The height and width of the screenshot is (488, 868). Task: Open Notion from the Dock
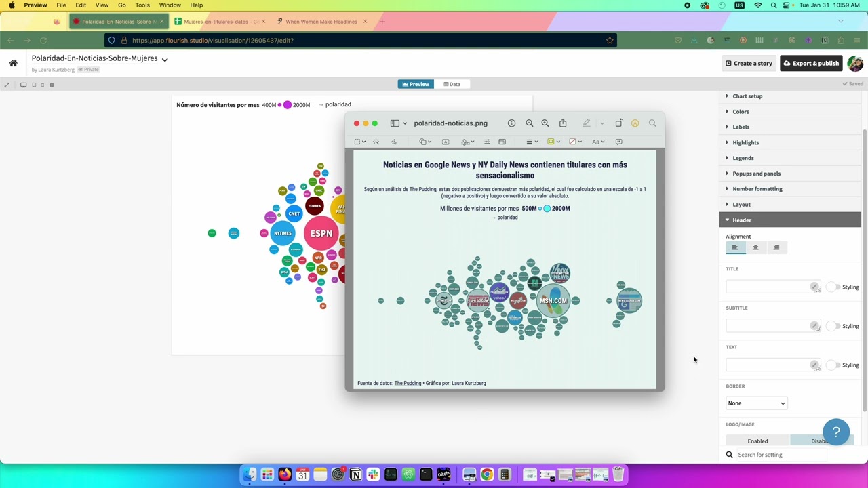tap(355, 474)
